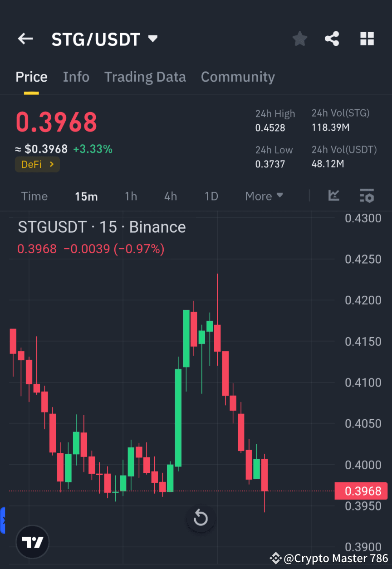This screenshot has height=569, width=392.
Task: Open the Community tab
Action: tap(238, 77)
